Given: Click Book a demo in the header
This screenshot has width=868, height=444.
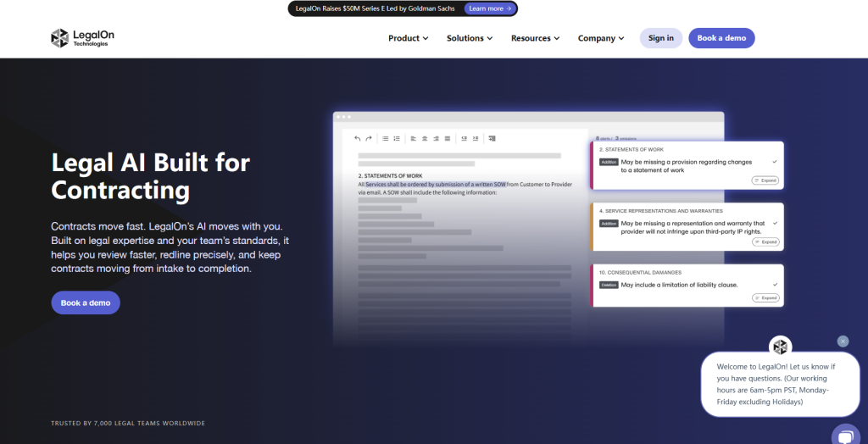Looking at the screenshot, I should pyautogui.click(x=721, y=38).
